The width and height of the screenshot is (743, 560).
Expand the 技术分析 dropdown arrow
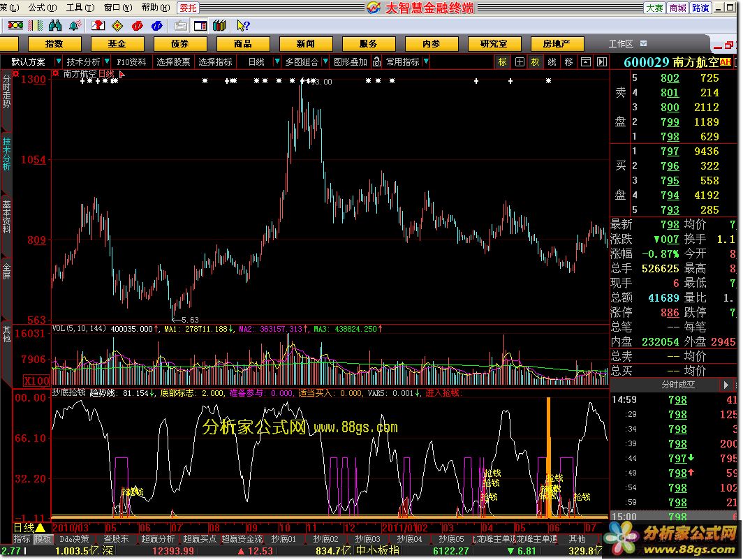click(107, 61)
